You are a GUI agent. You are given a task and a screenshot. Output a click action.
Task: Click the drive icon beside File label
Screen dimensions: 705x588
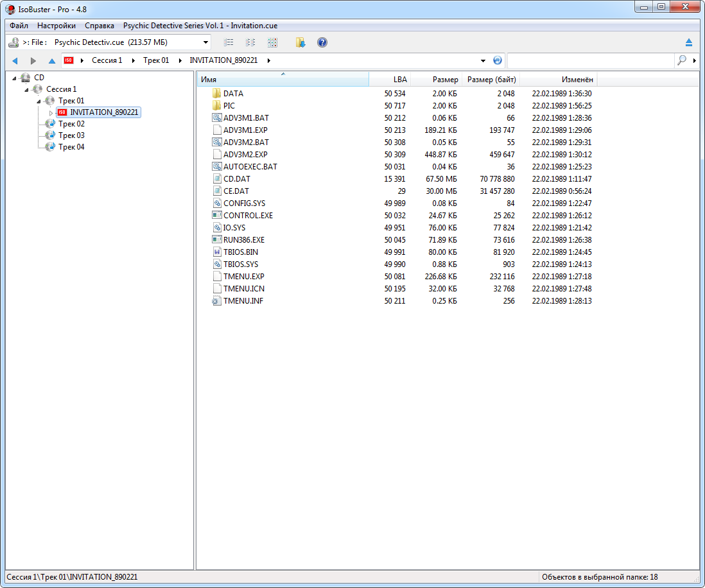pos(14,42)
